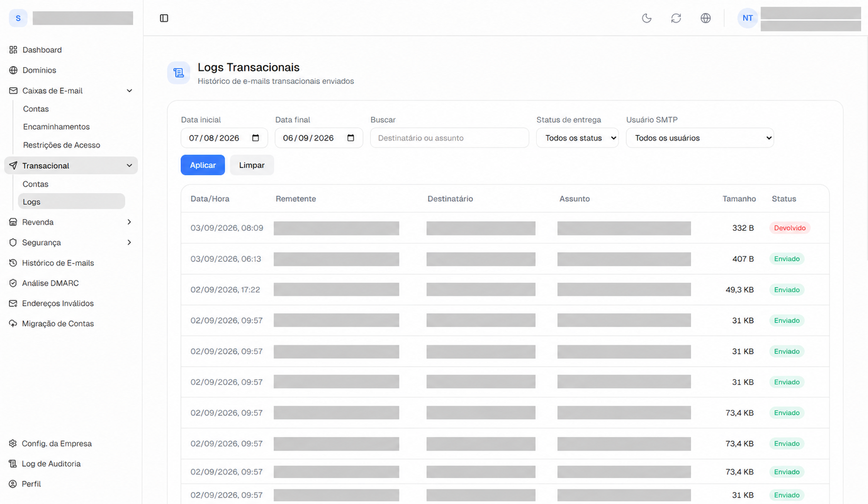The width and height of the screenshot is (868, 504).
Task: Click the Análise DMARC shield-check icon
Action: [13, 283]
